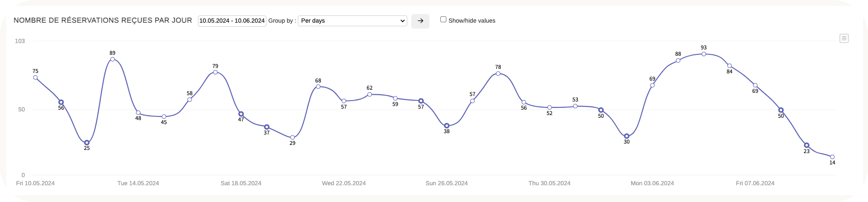
Task: Select the data point with value 89
Action: 113,59
